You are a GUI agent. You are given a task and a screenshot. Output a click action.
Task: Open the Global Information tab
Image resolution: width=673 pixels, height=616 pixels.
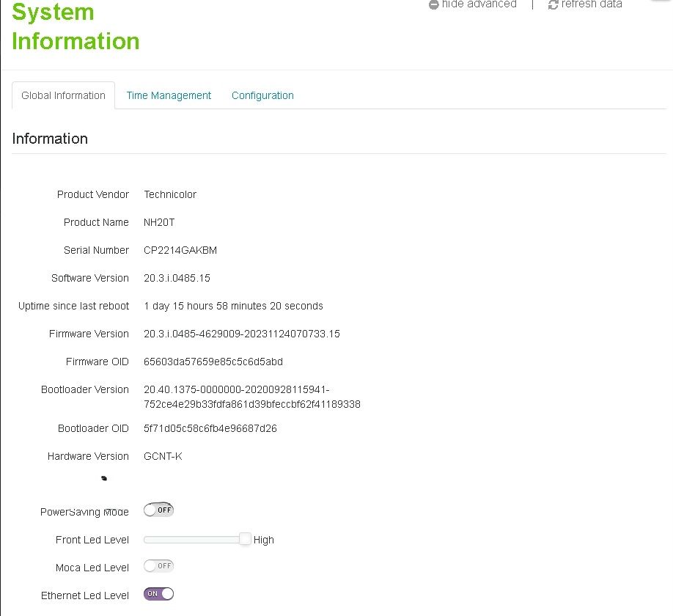click(64, 95)
